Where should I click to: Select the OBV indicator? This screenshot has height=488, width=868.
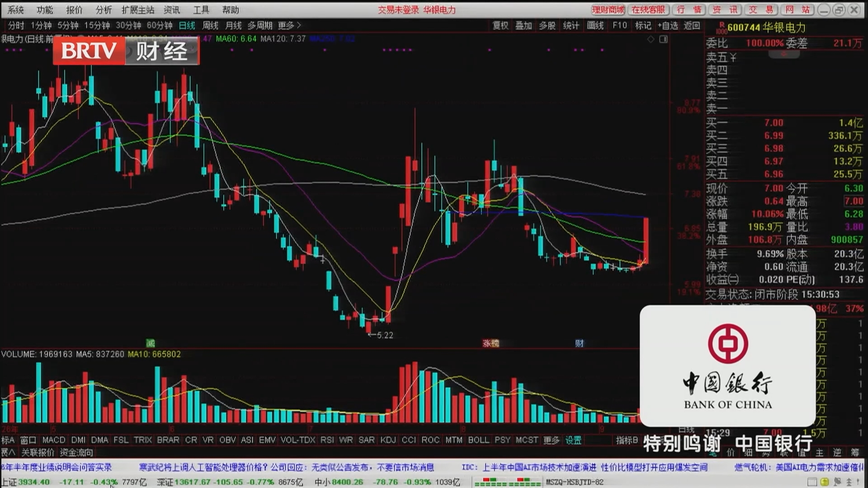[228, 440]
